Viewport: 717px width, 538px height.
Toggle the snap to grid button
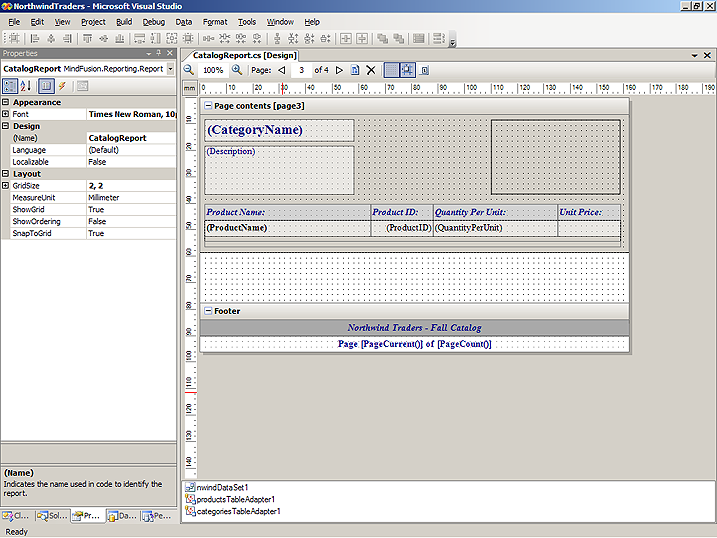(x=407, y=70)
